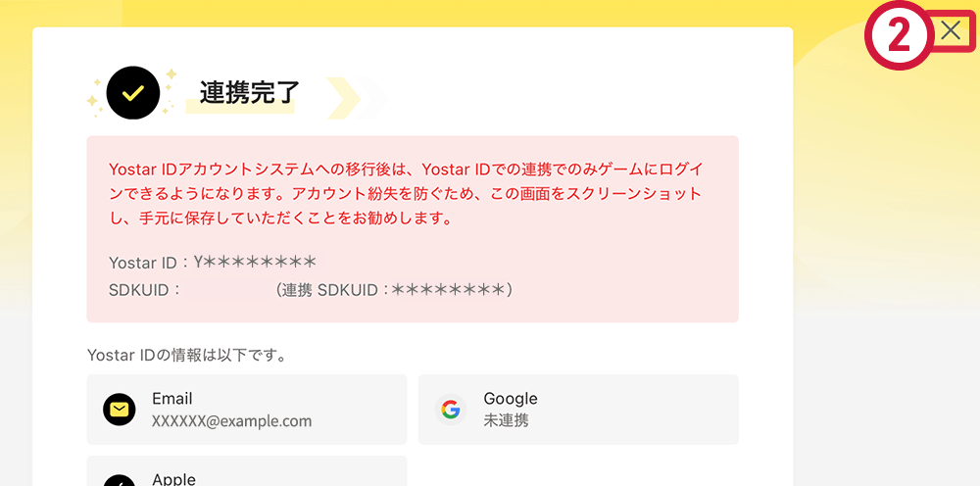Click the 連携完了 heading

[x=249, y=93]
